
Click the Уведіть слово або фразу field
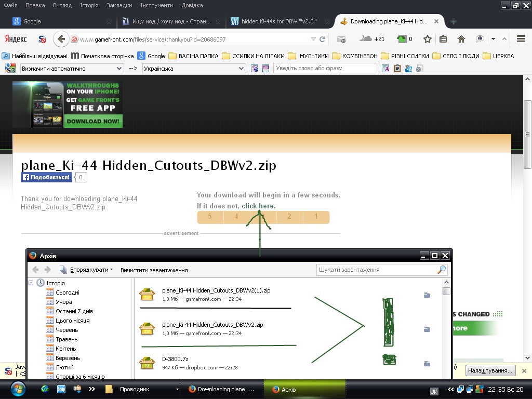[x=325, y=68]
